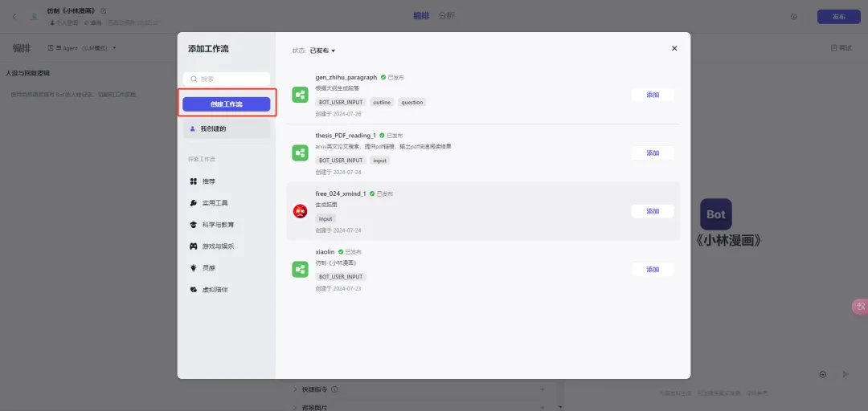Click the 《小林漫画》 bot name in preview
Screen dimensions: 868x411
click(730, 240)
